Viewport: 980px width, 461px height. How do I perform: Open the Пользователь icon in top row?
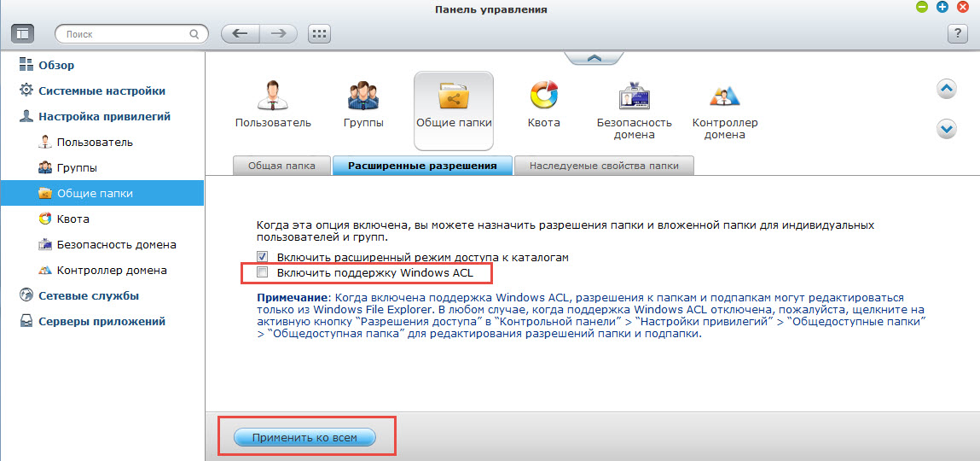(273, 104)
